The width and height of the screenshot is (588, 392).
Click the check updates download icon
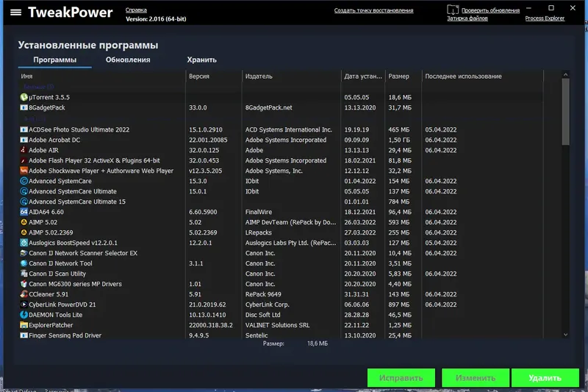[453, 10]
